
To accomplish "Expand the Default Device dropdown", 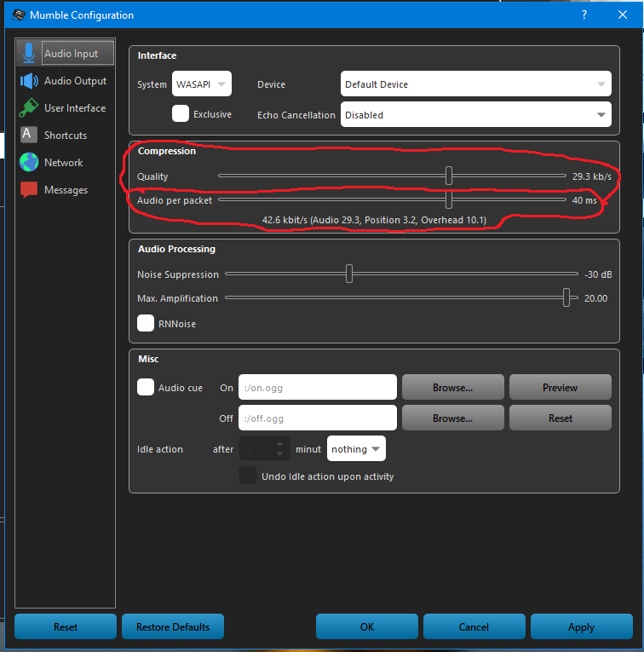I will coord(475,84).
